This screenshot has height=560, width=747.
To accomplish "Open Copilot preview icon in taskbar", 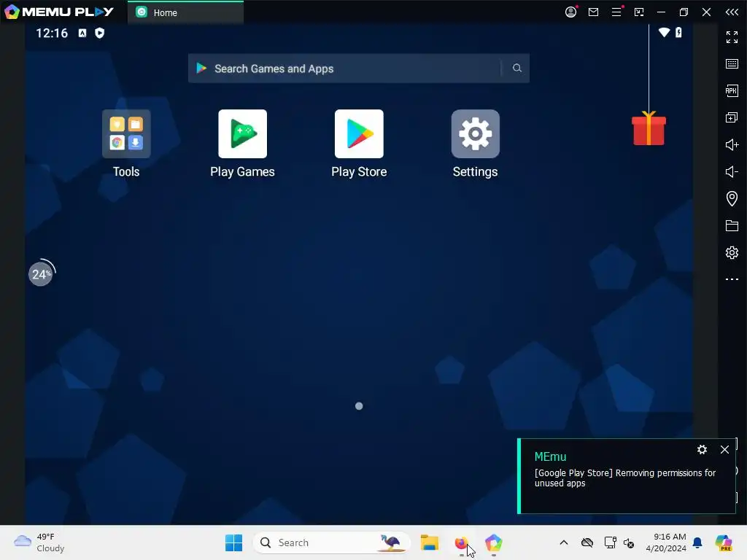I will 724,542.
